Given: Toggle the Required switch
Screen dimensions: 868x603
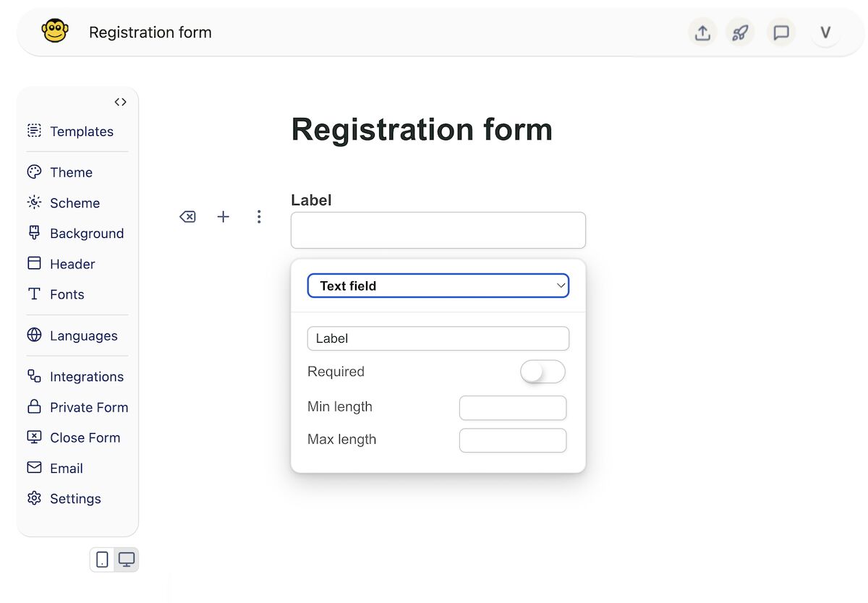Looking at the screenshot, I should click(542, 372).
